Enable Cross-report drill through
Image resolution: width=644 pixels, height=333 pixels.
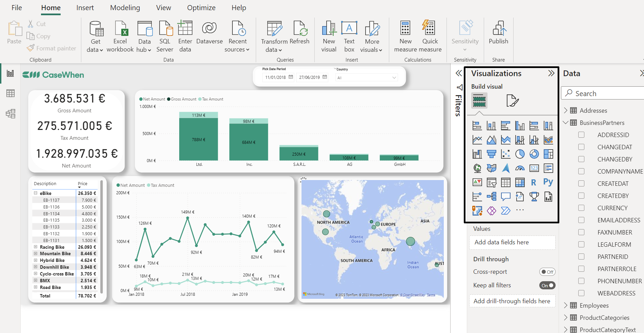point(547,271)
